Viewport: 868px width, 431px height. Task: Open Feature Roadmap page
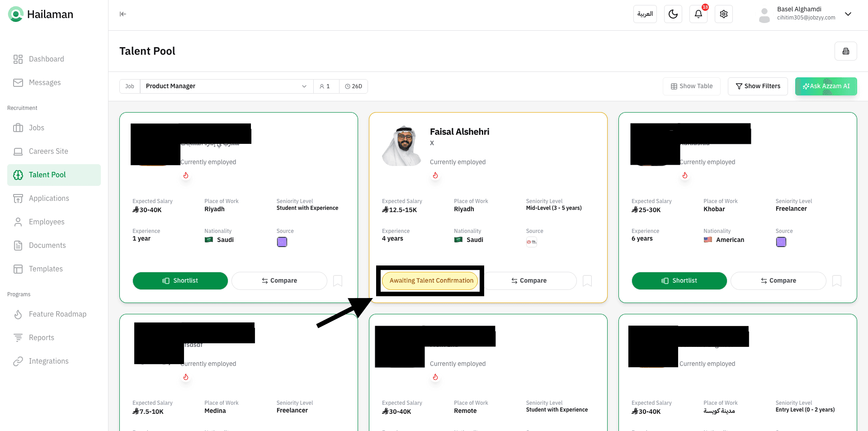(x=54, y=314)
